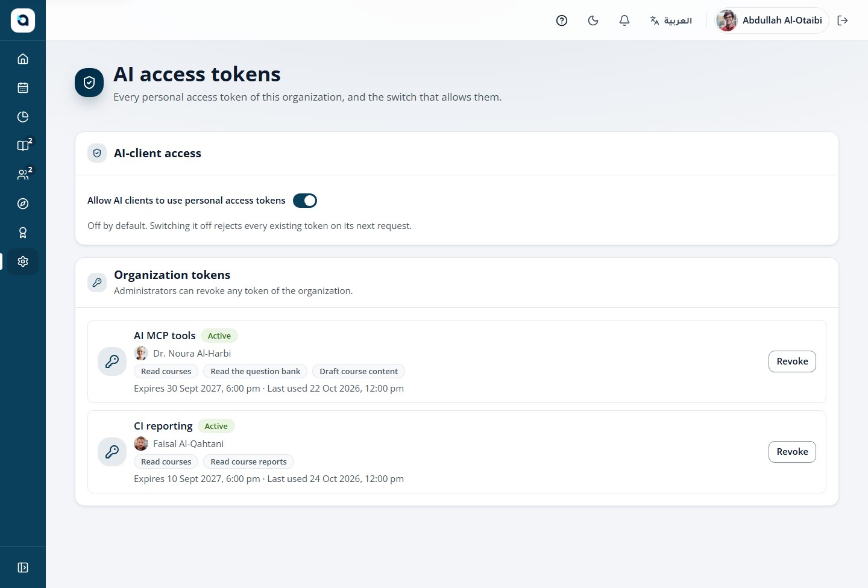This screenshot has width=868, height=588.
Task: Open the users icon with badge
Action: tap(23, 175)
